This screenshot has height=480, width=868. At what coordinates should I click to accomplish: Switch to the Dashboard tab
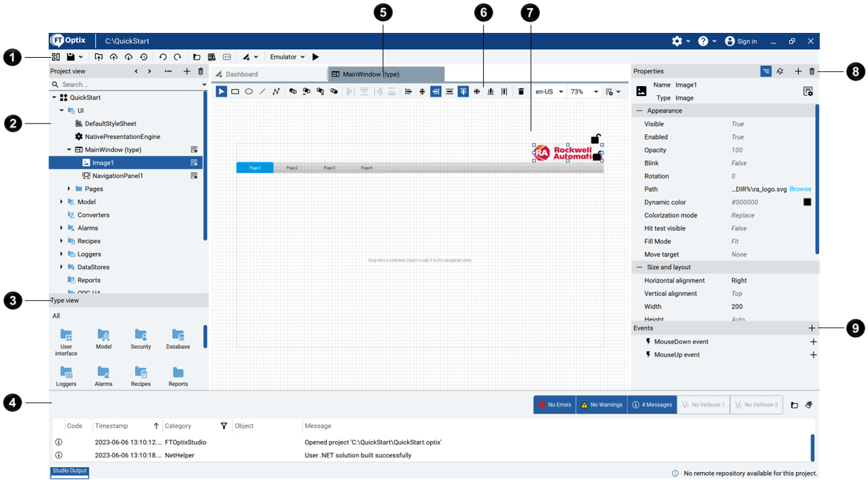point(241,75)
